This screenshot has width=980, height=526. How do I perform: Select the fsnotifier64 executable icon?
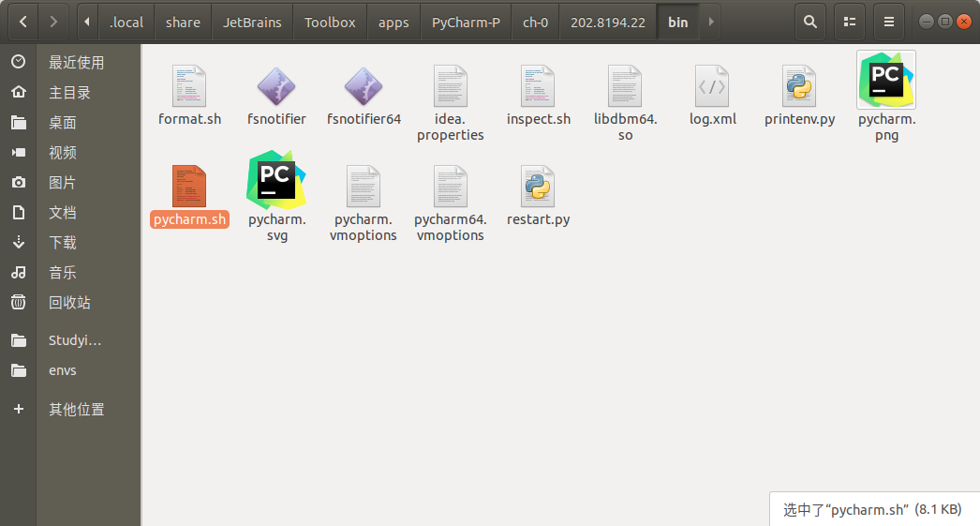click(x=364, y=86)
